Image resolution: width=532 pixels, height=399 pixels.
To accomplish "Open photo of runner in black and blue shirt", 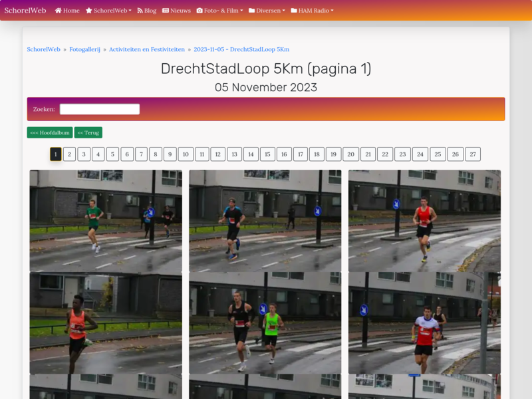I will point(265,221).
